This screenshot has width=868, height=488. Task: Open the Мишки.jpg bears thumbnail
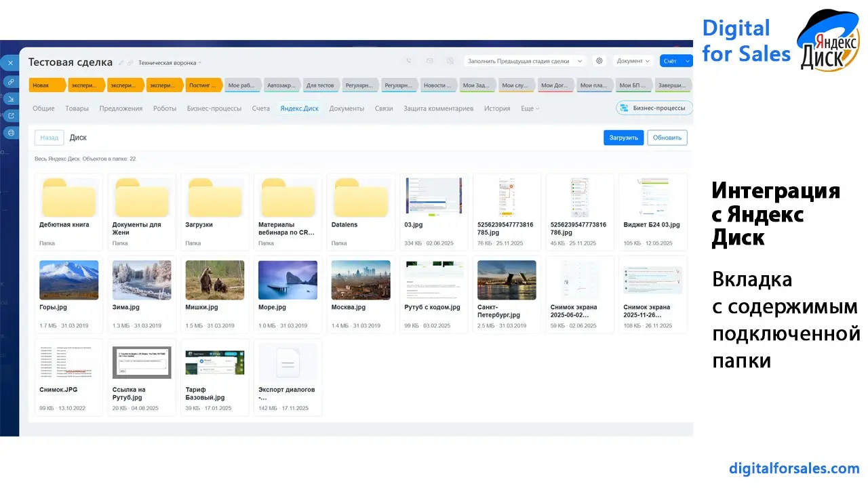(215, 280)
